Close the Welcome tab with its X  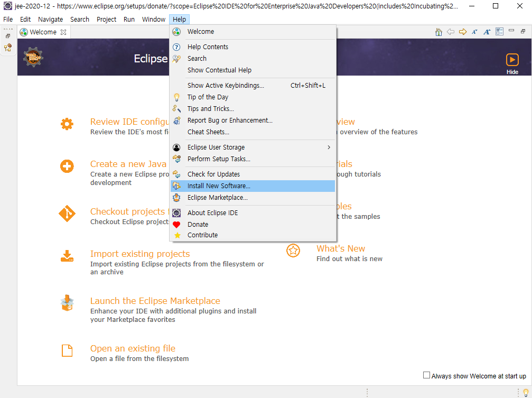tap(63, 32)
